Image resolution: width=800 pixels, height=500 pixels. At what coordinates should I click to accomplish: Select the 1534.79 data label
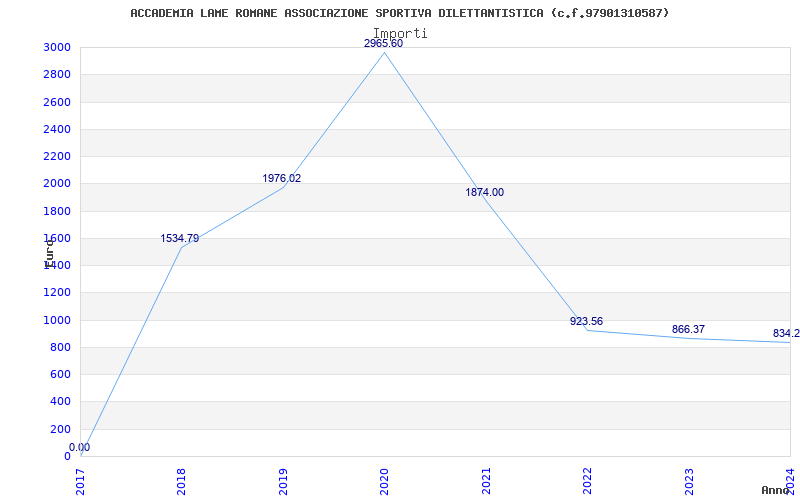(180, 238)
